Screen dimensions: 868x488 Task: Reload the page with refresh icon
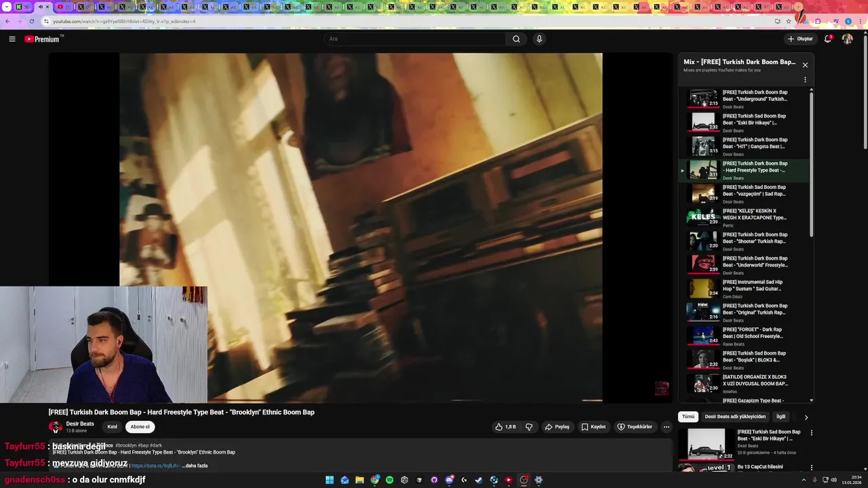31,21
